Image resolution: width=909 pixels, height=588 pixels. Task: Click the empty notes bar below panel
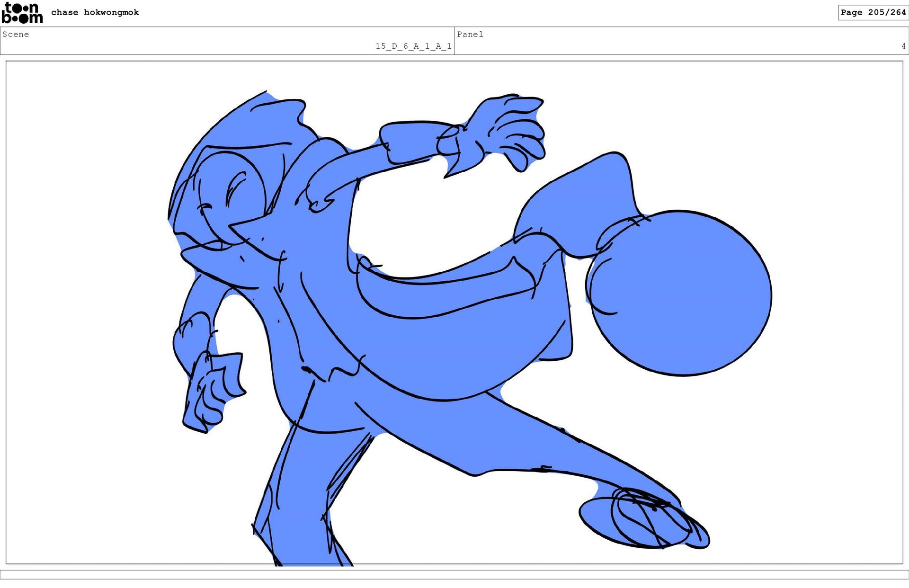pos(454,574)
